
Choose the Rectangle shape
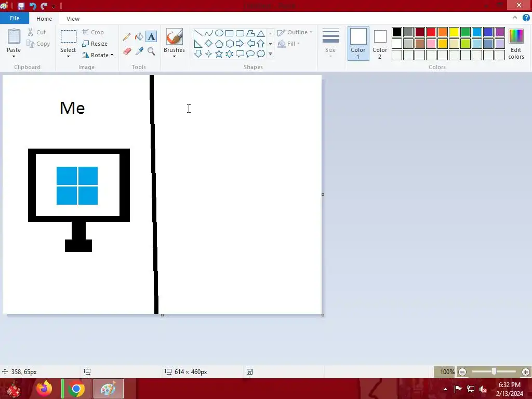click(x=229, y=33)
